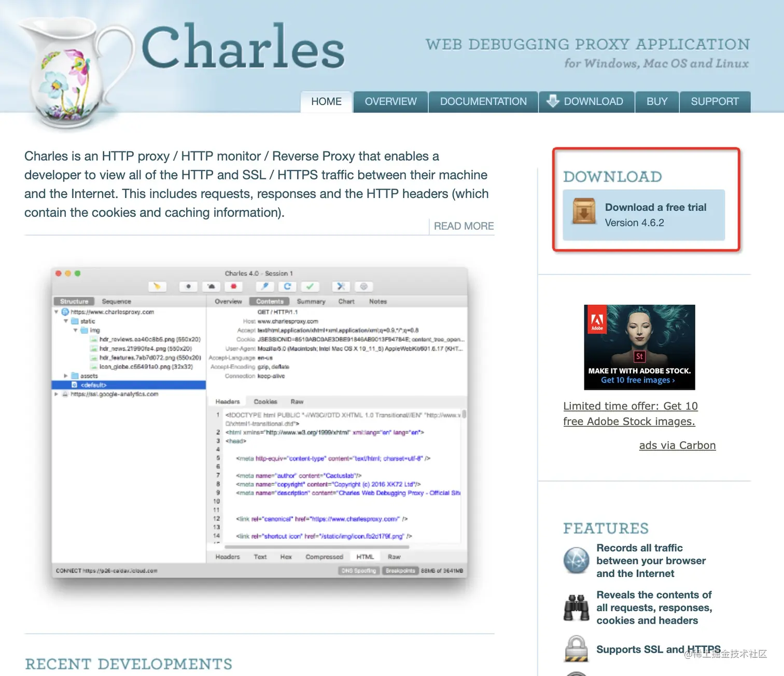Select the Compressed response tab

[324, 557]
